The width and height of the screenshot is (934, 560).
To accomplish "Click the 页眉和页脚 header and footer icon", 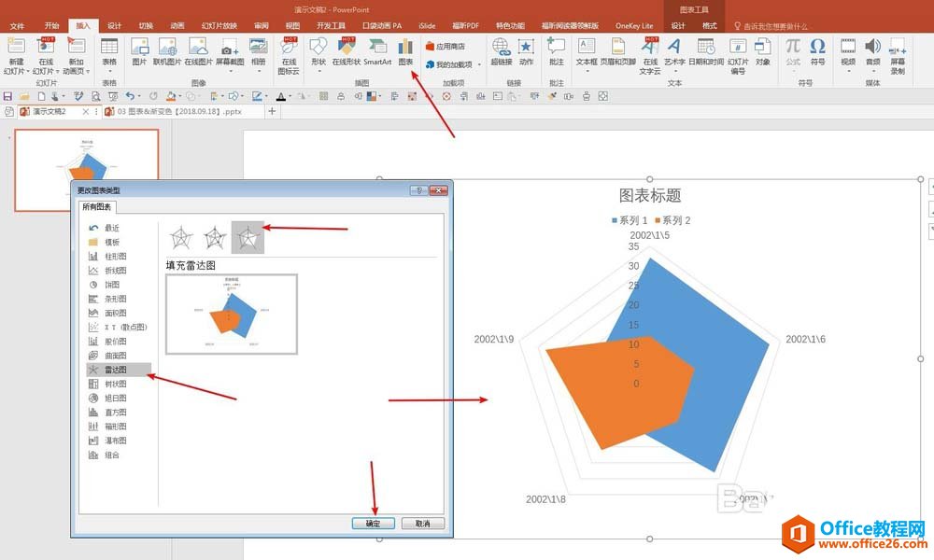I will [617, 51].
